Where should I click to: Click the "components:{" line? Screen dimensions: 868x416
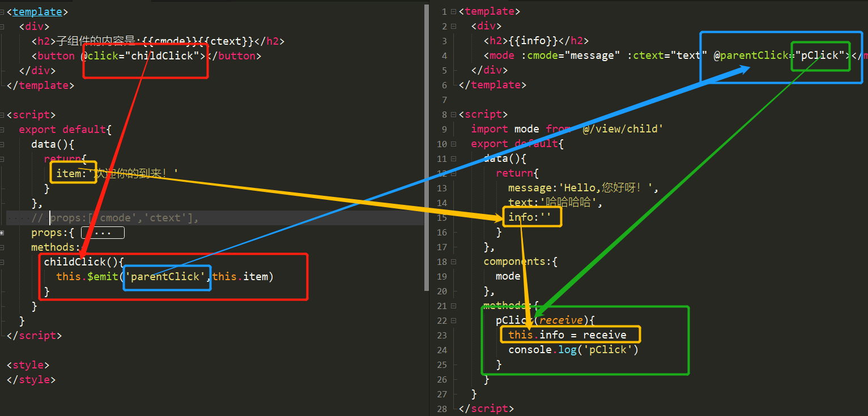[x=521, y=261]
